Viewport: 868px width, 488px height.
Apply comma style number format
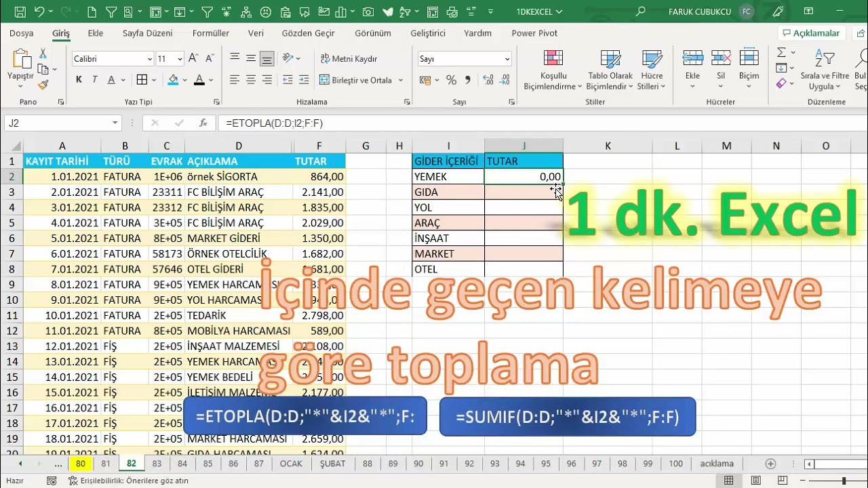[x=468, y=80]
